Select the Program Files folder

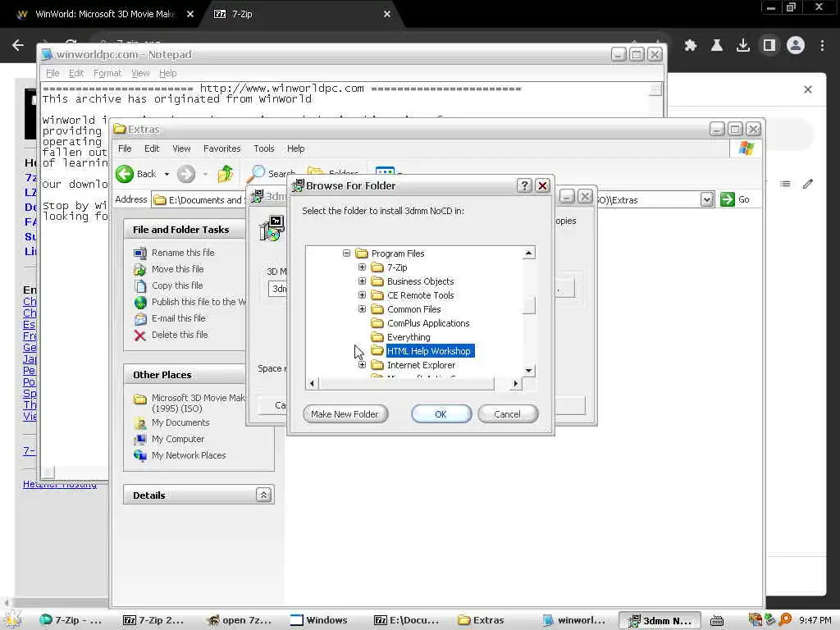[x=398, y=253]
